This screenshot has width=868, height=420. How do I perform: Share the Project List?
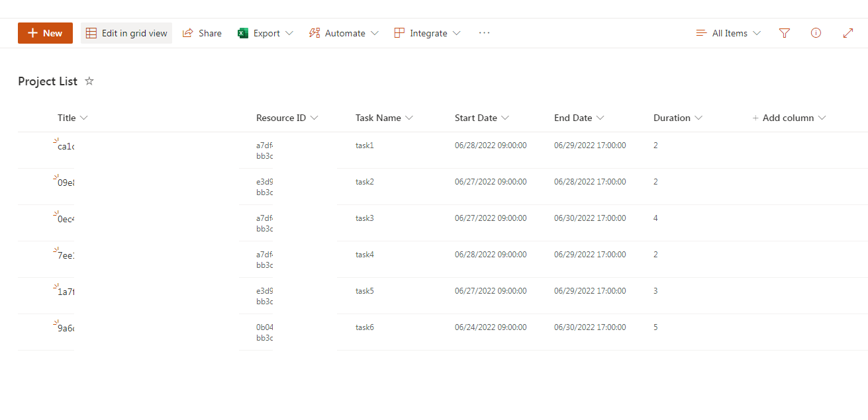point(202,33)
